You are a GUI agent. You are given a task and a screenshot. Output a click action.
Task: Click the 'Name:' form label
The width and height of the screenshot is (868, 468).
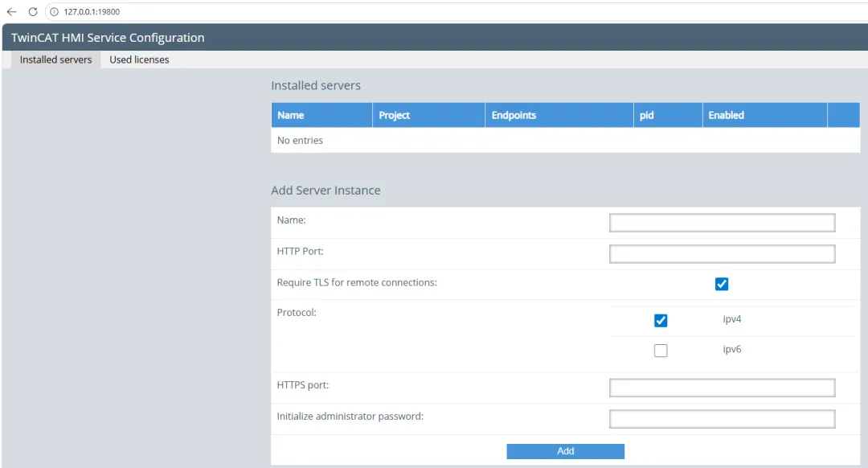pyautogui.click(x=291, y=220)
